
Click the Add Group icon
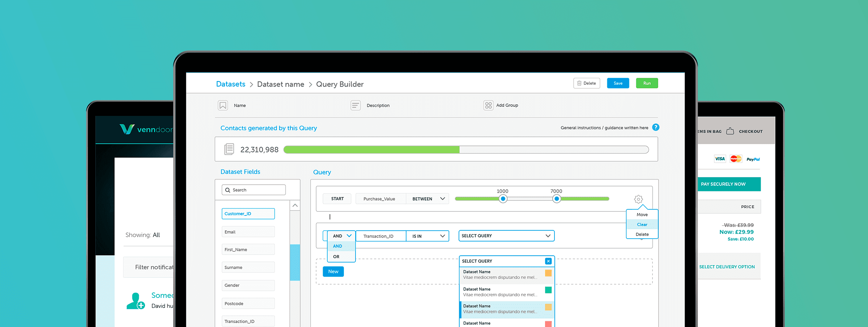(488, 105)
